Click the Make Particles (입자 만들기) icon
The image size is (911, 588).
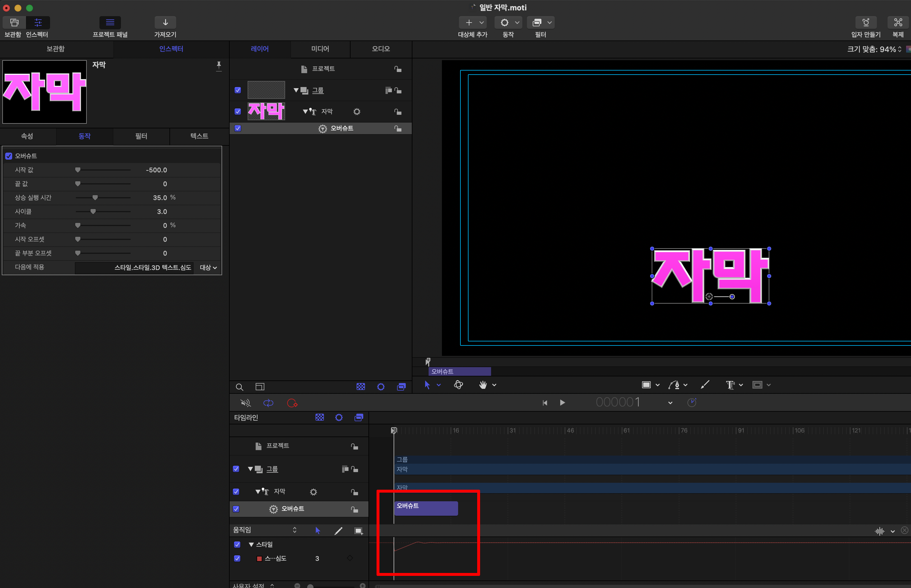click(866, 23)
